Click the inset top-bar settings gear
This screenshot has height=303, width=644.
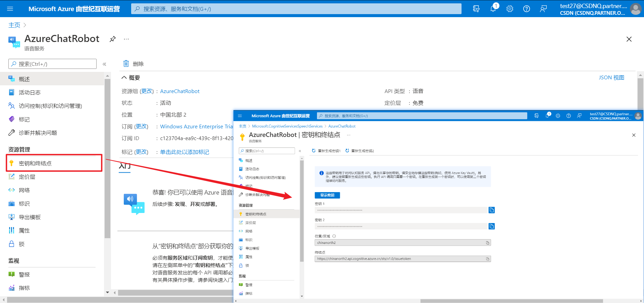(x=558, y=116)
